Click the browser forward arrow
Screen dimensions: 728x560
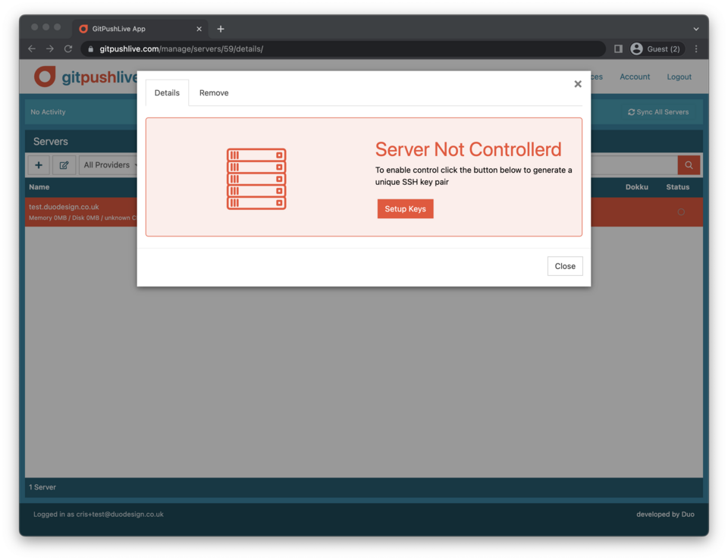coord(50,48)
